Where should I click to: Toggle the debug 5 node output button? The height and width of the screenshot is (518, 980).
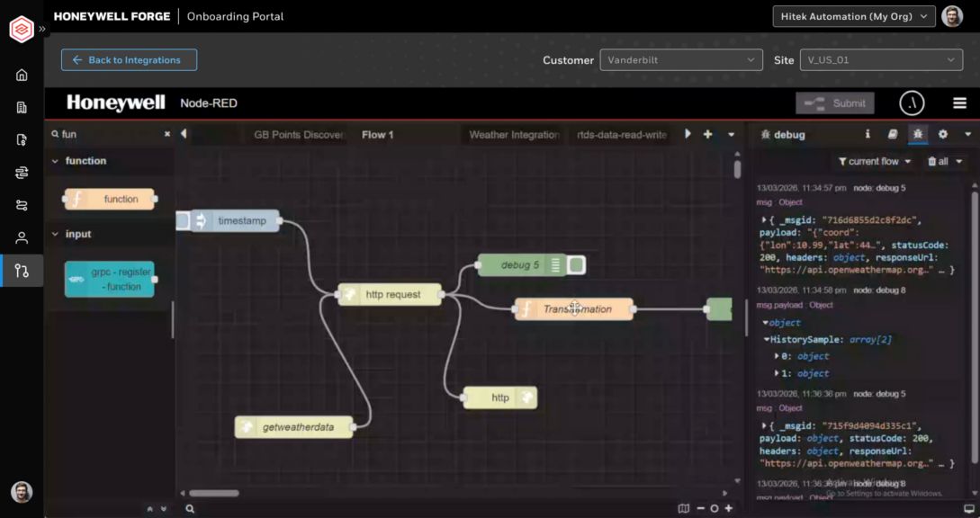point(576,265)
